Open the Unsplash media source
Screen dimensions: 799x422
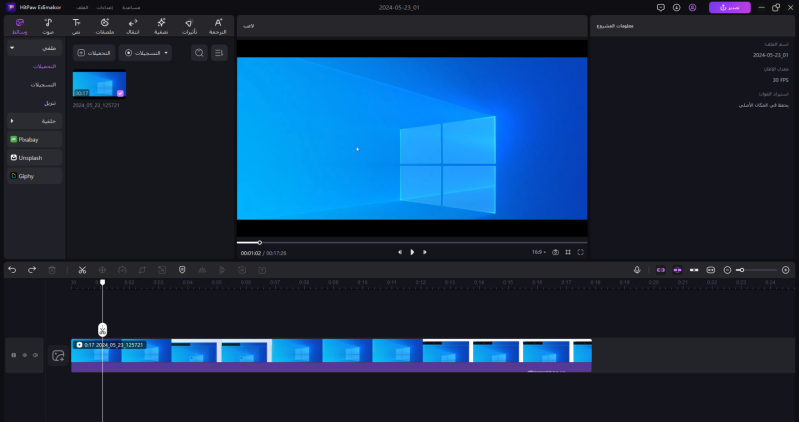click(x=35, y=157)
